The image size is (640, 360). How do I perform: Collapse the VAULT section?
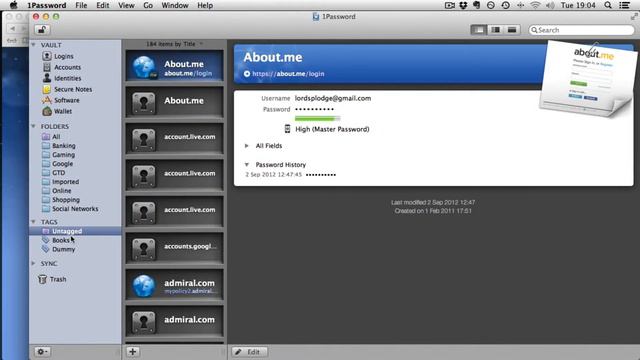33,44
